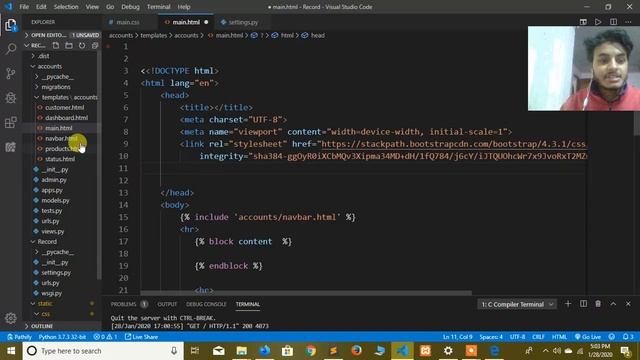
Task: Add a new terminal with plus icon
Action: (x=568, y=304)
